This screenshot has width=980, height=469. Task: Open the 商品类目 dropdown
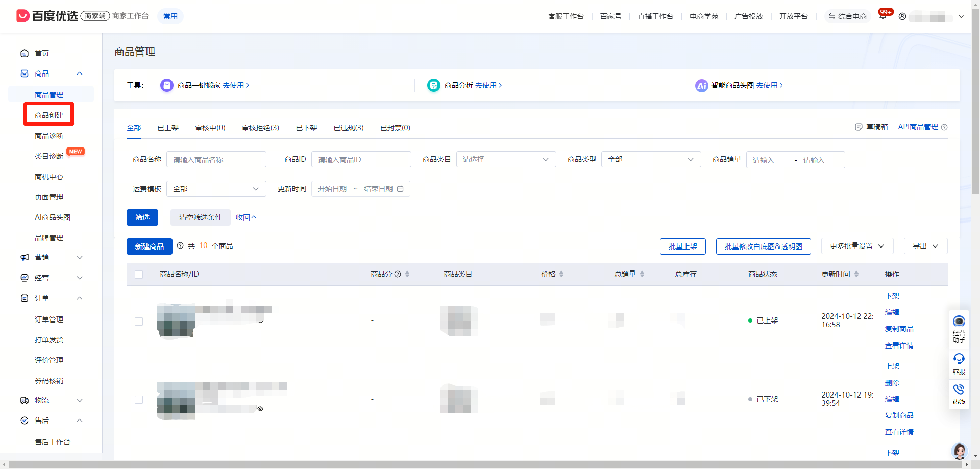(506, 159)
